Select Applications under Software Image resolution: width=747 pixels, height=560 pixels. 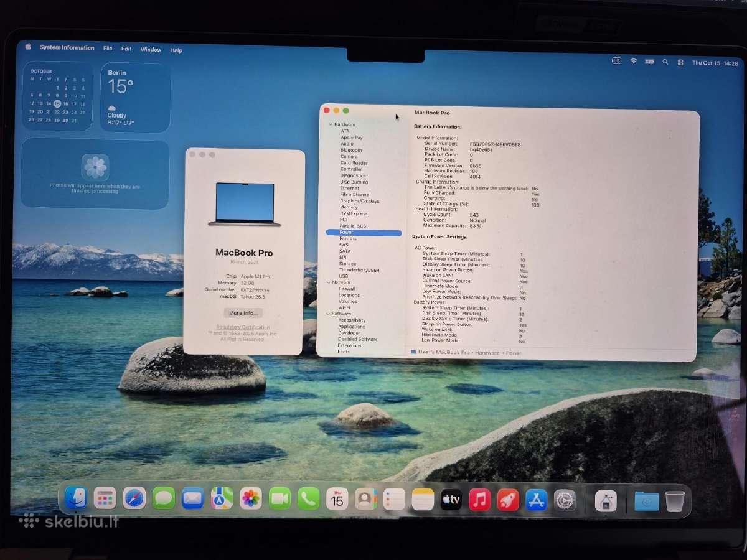click(352, 327)
